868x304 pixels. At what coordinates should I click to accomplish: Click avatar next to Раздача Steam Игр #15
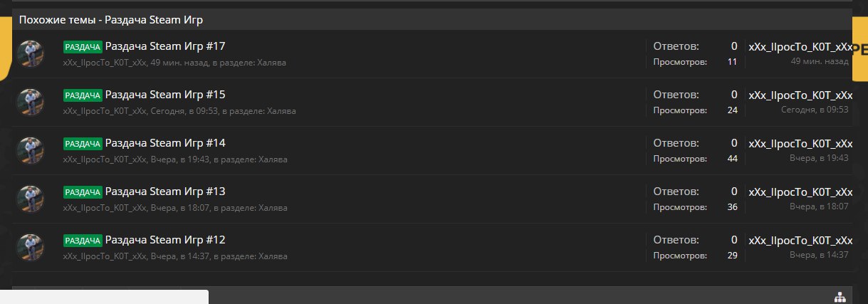click(x=31, y=103)
